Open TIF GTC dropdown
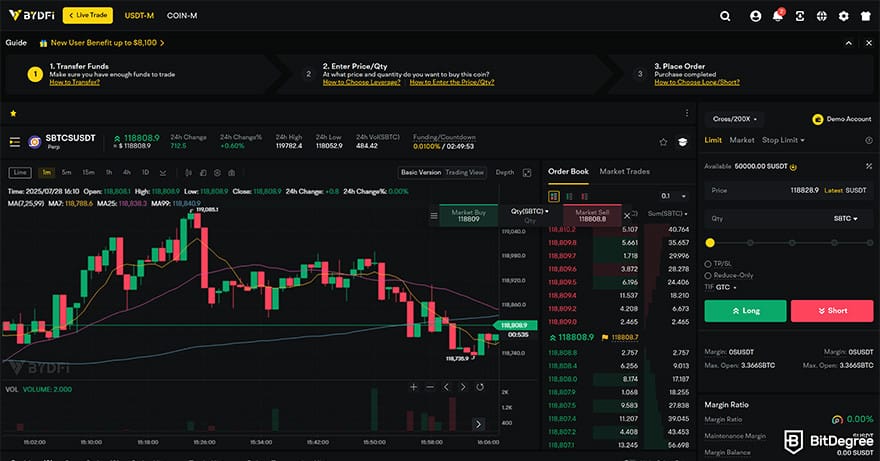Screen dimensions: 880x461 [721, 287]
